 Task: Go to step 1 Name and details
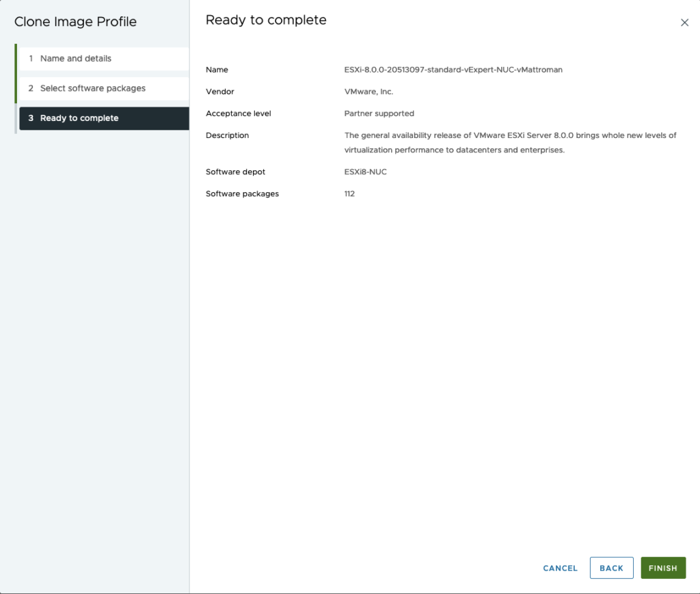104,59
